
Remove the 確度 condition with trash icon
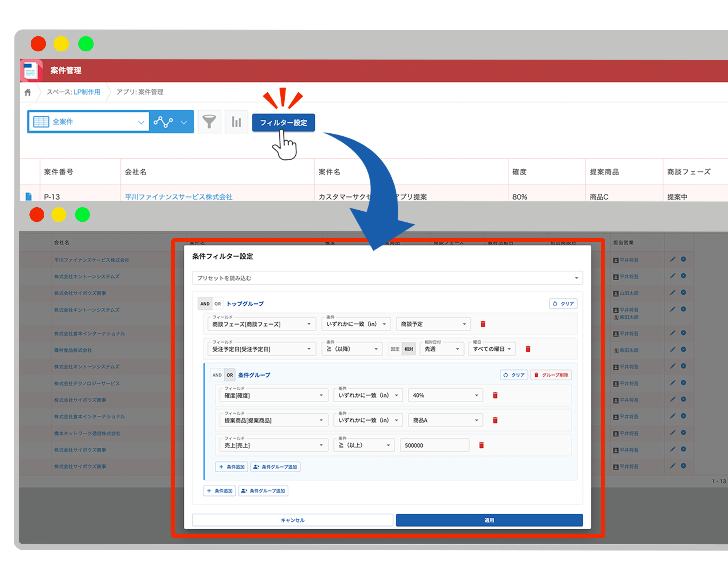(495, 395)
